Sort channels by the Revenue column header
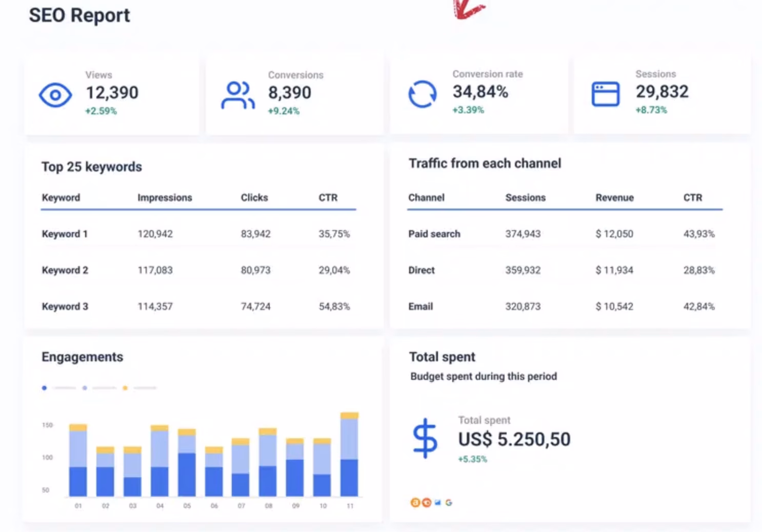The width and height of the screenshot is (762, 532). 614,198
